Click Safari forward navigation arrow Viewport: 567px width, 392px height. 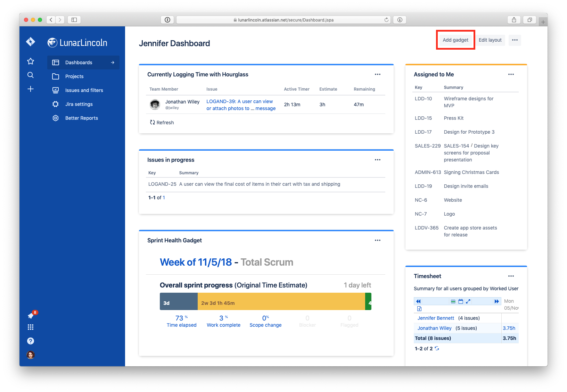point(60,20)
